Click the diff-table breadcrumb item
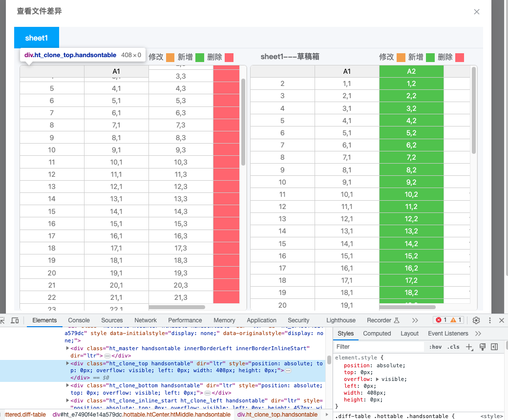 click(25, 415)
